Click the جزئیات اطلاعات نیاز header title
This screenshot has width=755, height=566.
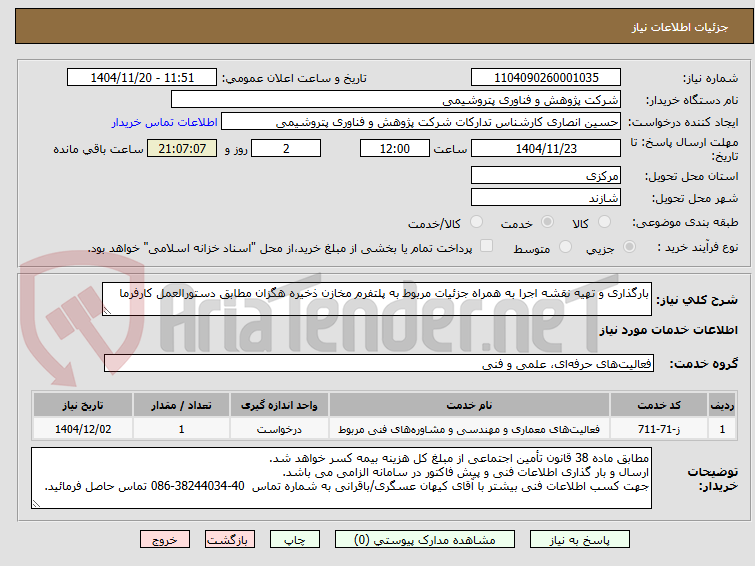[x=679, y=27]
